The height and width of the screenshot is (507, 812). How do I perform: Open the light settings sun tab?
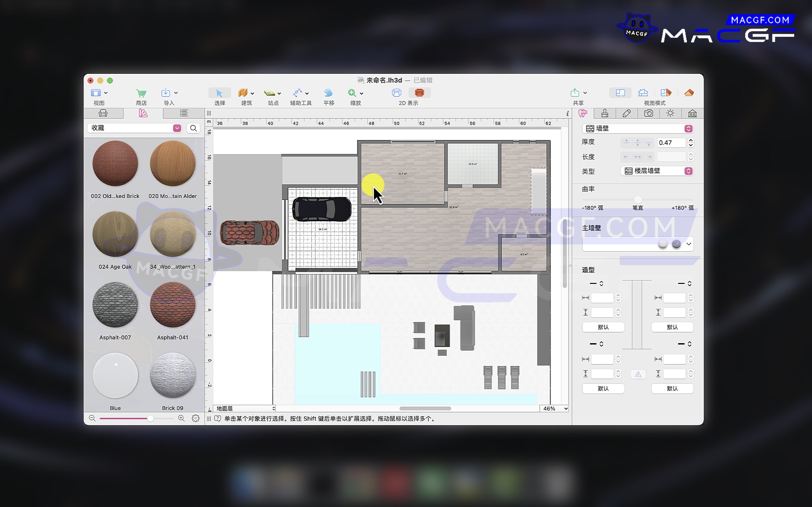tap(670, 113)
